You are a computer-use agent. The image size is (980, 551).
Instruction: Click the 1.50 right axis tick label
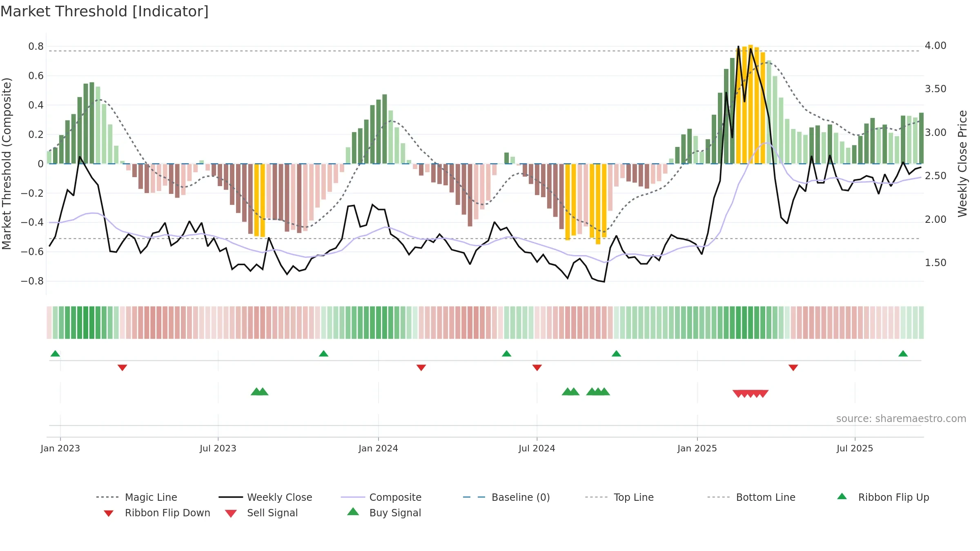pos(935,262)
